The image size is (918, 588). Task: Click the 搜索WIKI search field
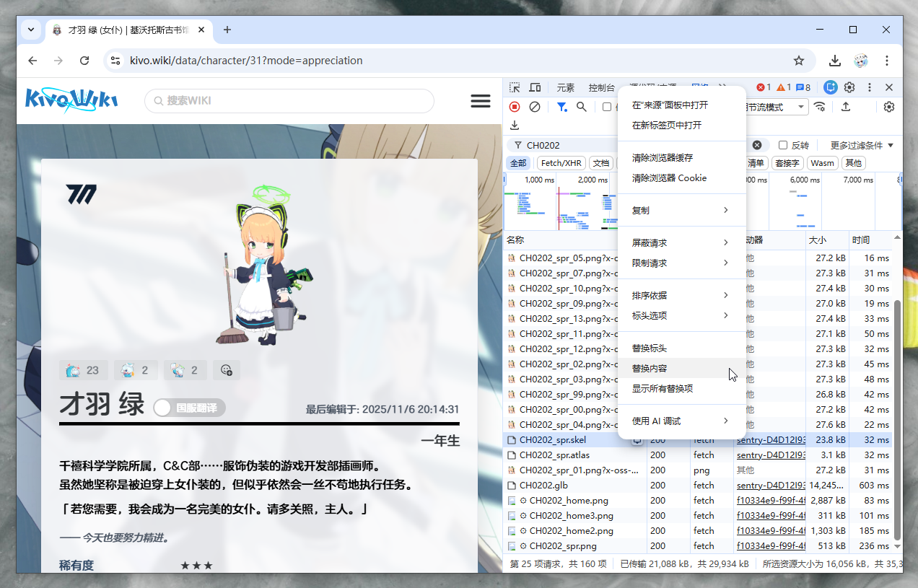(x=289, y=101)
